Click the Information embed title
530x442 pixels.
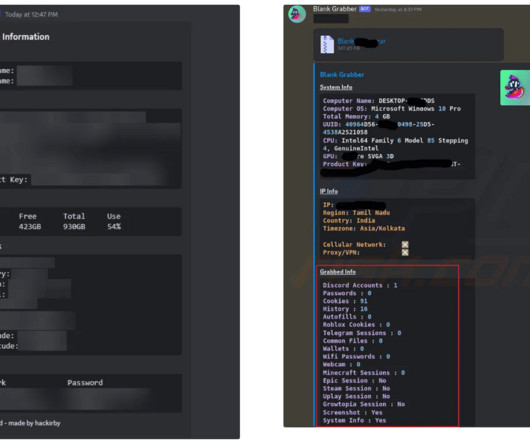pyautogui.click(x=26, y=37)
